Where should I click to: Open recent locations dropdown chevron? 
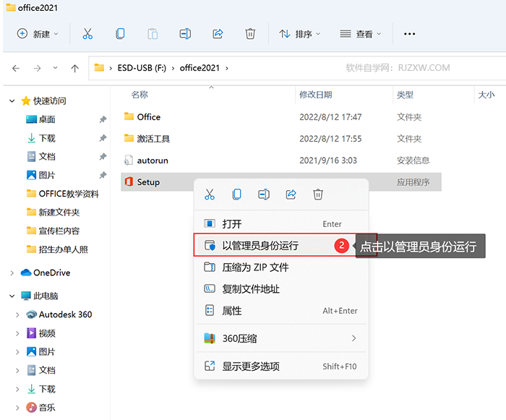[56, 68]
